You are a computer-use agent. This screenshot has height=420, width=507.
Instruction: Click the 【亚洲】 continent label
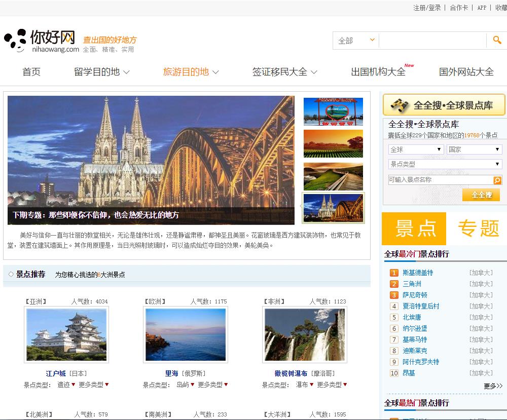click(36, 301)
